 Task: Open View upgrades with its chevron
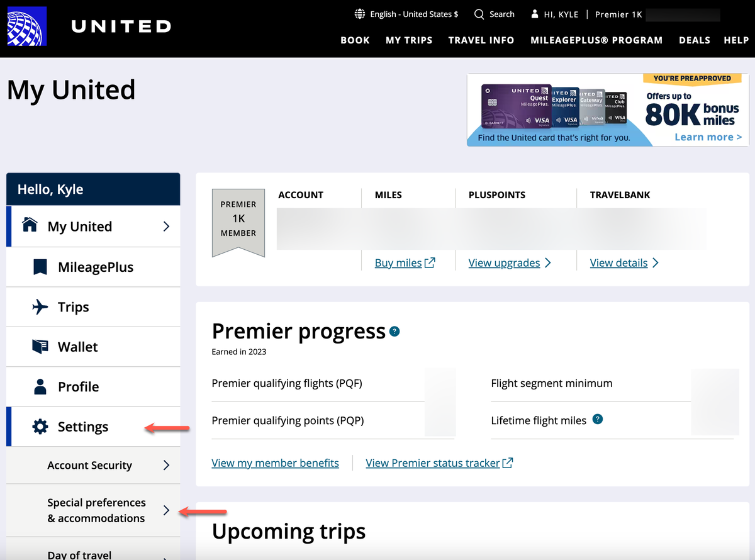510,262
